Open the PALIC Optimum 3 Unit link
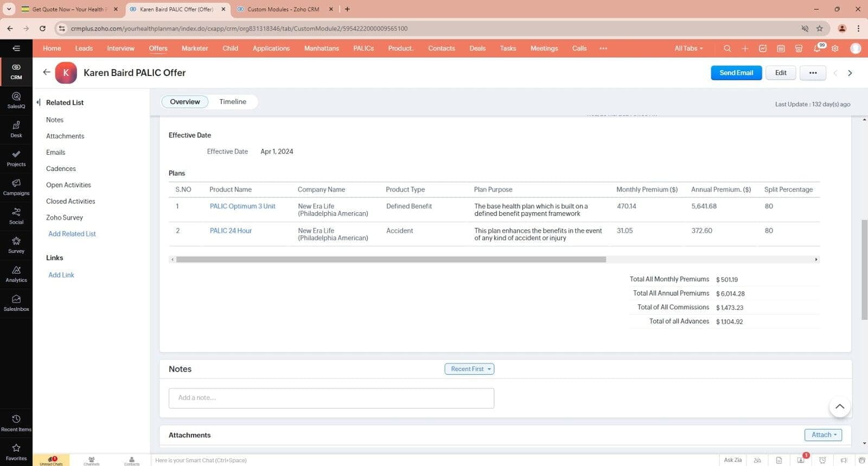This screenshot has height=466, width=868. pos(242,206)
